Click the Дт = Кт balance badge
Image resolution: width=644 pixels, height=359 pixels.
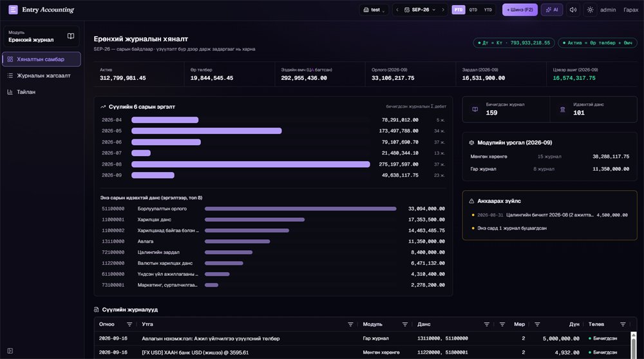point(514,43)
